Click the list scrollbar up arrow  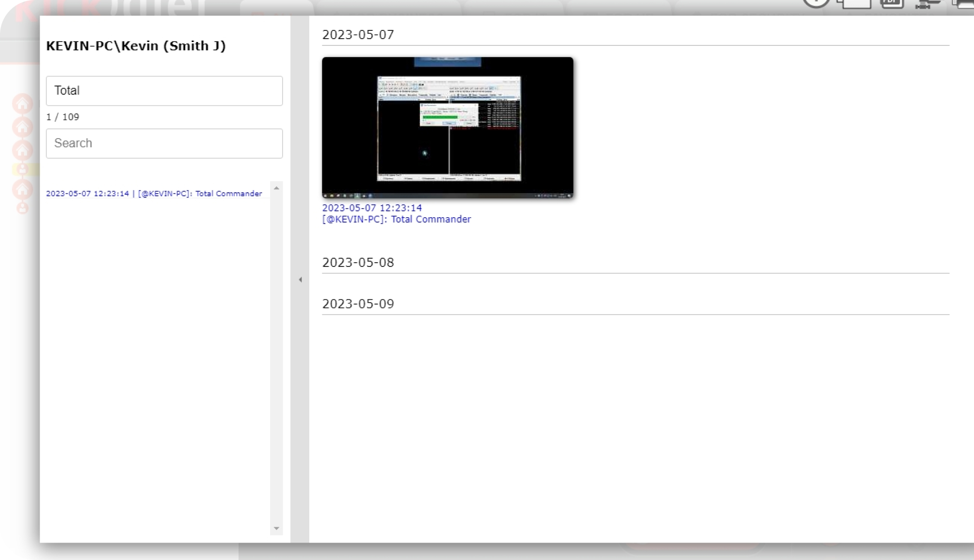pyautogui.click(x=276, y=188)
